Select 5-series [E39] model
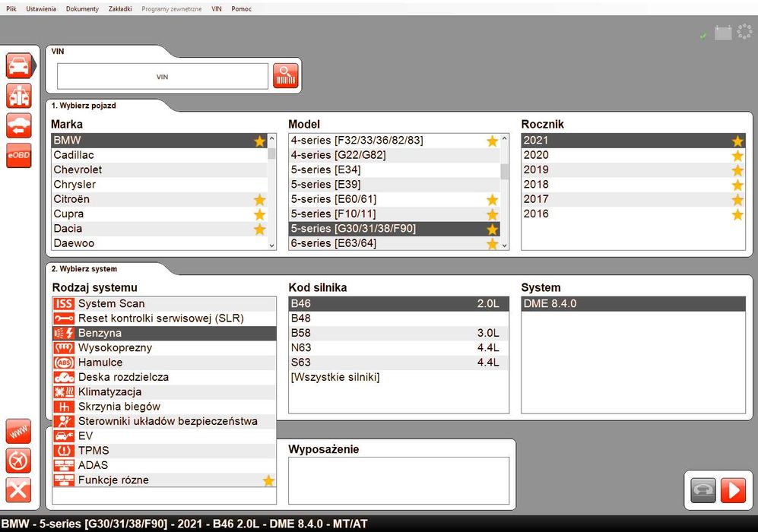Viewport: 758px width, 532px height. click(x=395, y=185)
